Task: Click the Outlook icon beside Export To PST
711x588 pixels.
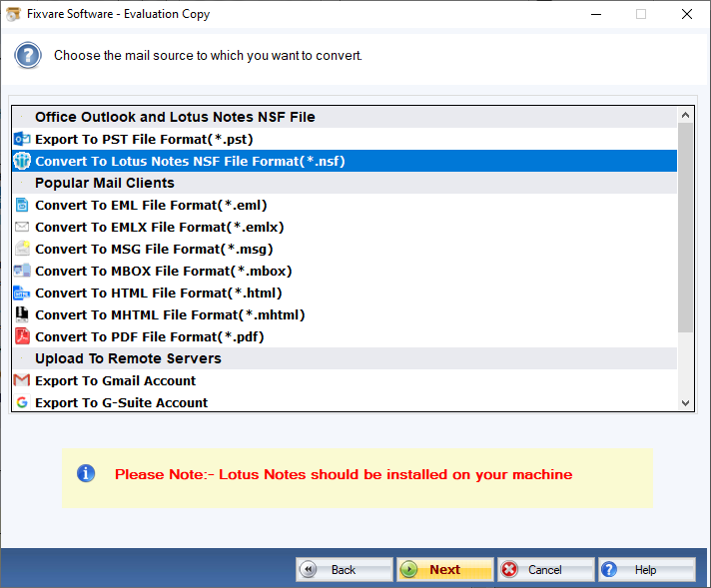Action: pyautogui.click(x=22, y=139)
